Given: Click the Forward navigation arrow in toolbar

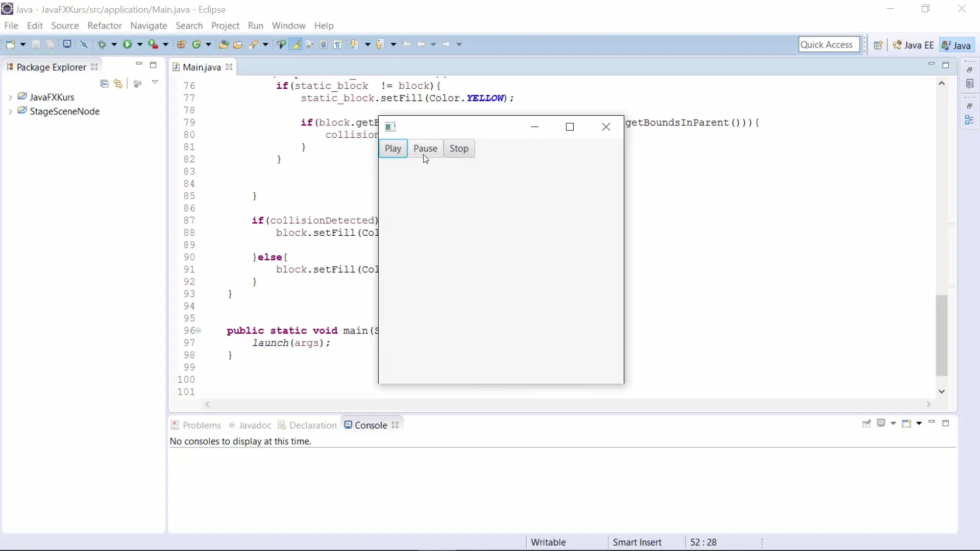Looking at the screenshot, I should coord(446,44).
